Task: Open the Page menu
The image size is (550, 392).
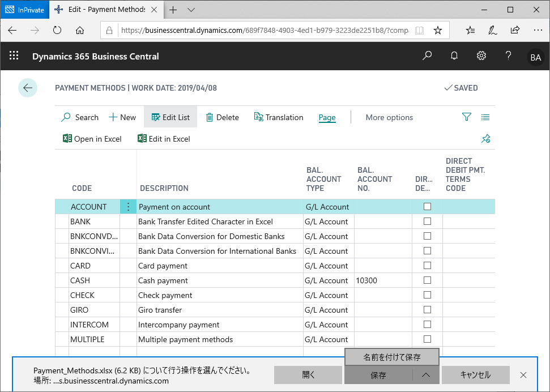Action: coord(327,118)
